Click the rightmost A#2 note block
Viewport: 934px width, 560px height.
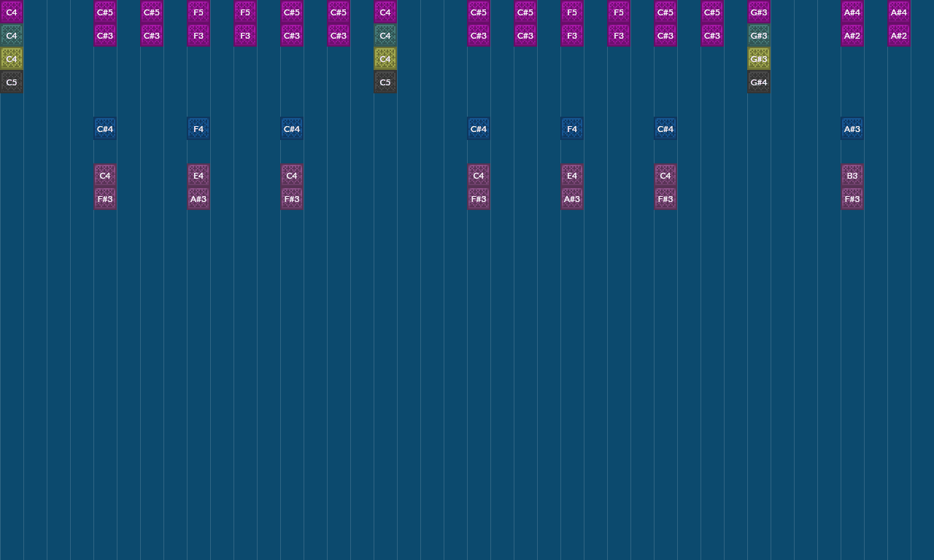click(x=899, y=36)
